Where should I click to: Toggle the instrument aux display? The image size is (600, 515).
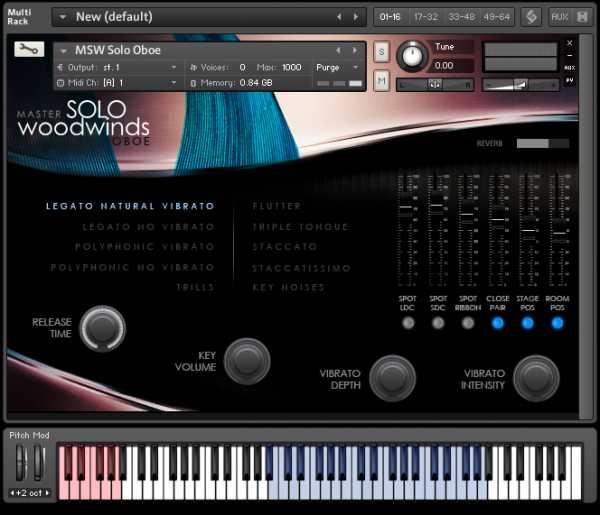pyautogui.click(x=570, y=68)
